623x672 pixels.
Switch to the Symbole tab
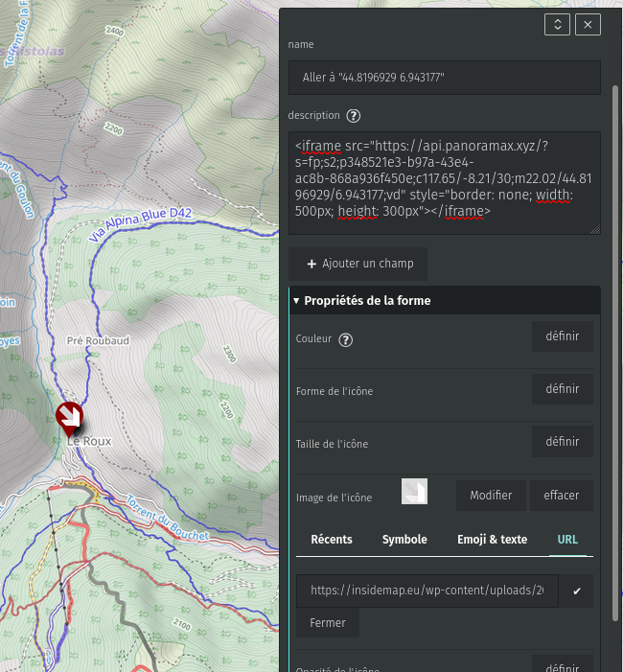click(404, 540)
